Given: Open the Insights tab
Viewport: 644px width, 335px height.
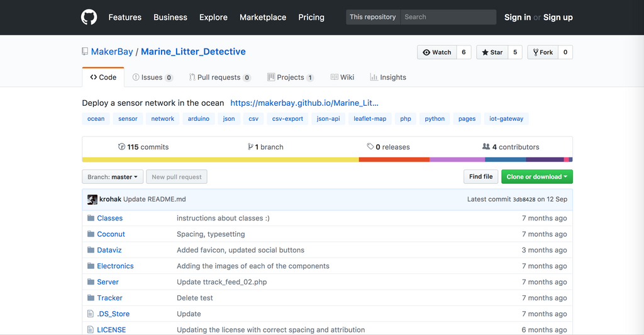Looking at the screenshot, I should click(x=388, y=77).
